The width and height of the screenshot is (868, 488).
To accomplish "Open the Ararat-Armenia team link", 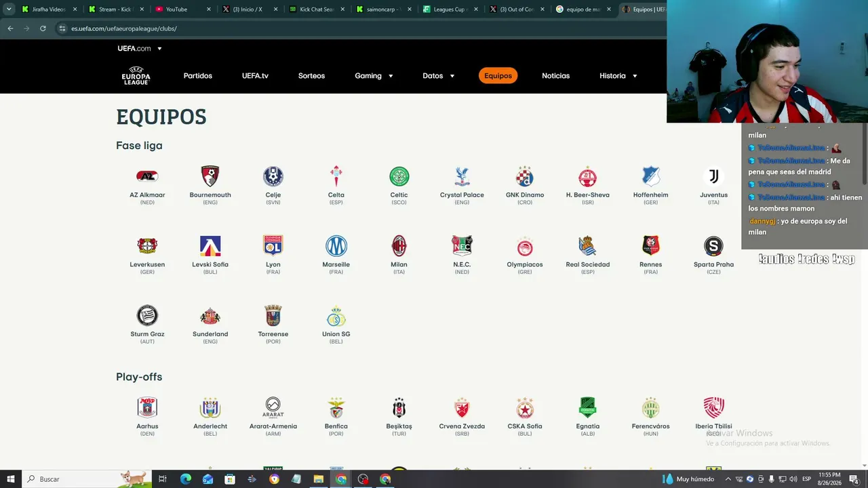I will [x=273, y=426].
